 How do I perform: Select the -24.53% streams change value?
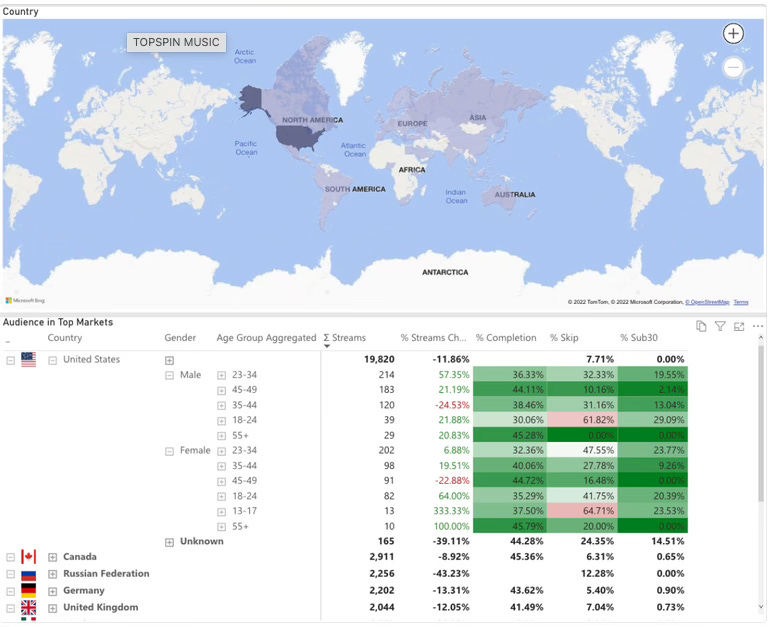click(x=452, y=405)
